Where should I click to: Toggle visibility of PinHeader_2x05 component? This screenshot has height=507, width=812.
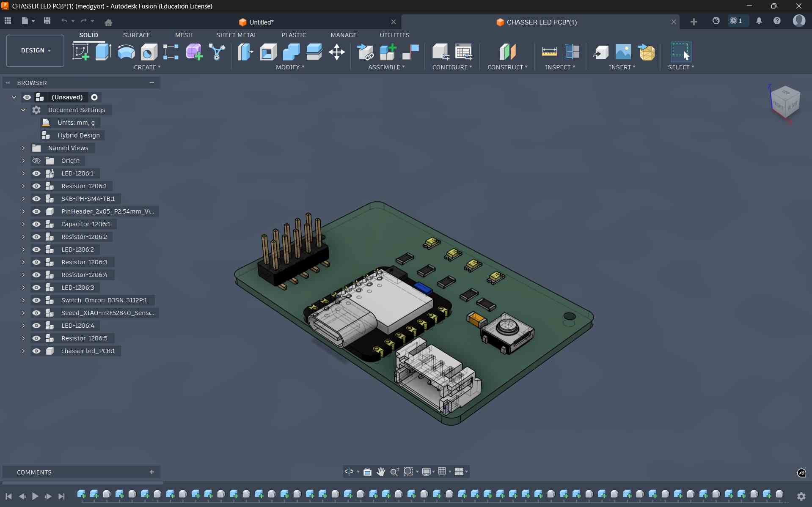[36, 211]
